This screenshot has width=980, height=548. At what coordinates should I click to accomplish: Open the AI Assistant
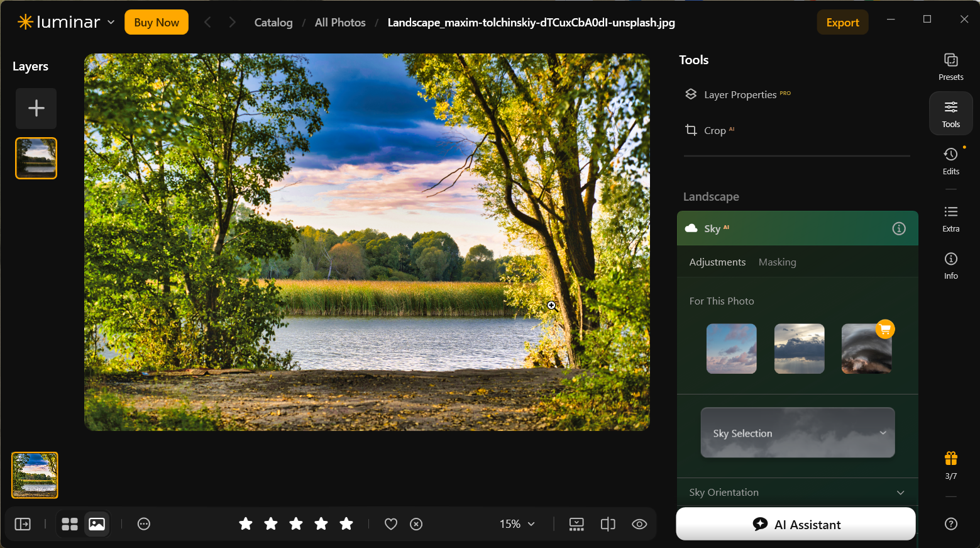click(796, 524)
